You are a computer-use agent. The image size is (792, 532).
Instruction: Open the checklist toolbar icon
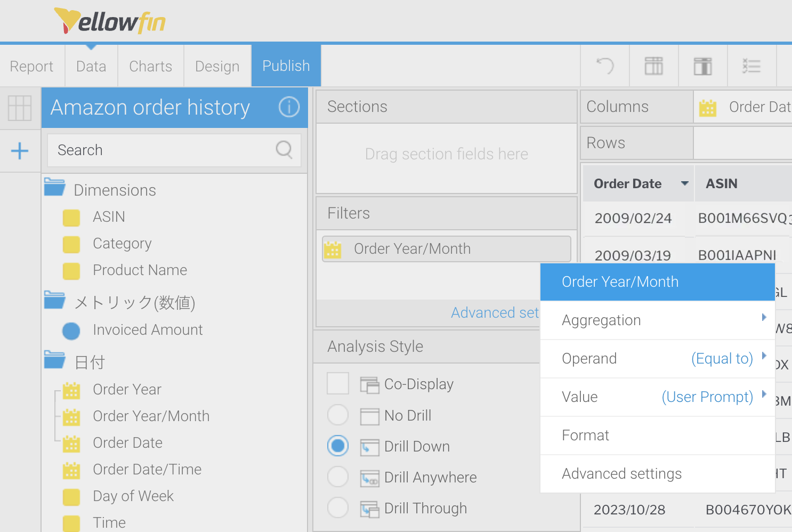[x=751, y=66]
